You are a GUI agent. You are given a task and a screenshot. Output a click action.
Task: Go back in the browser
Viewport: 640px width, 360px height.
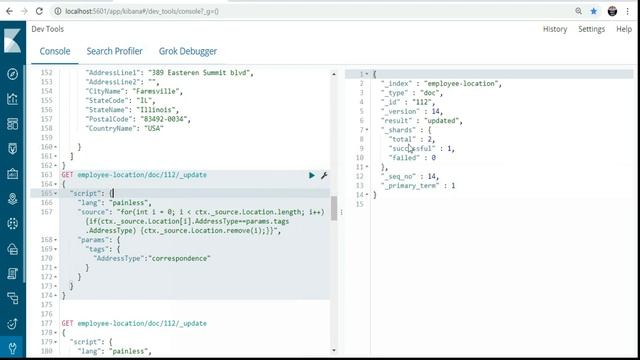click(9, 11)
